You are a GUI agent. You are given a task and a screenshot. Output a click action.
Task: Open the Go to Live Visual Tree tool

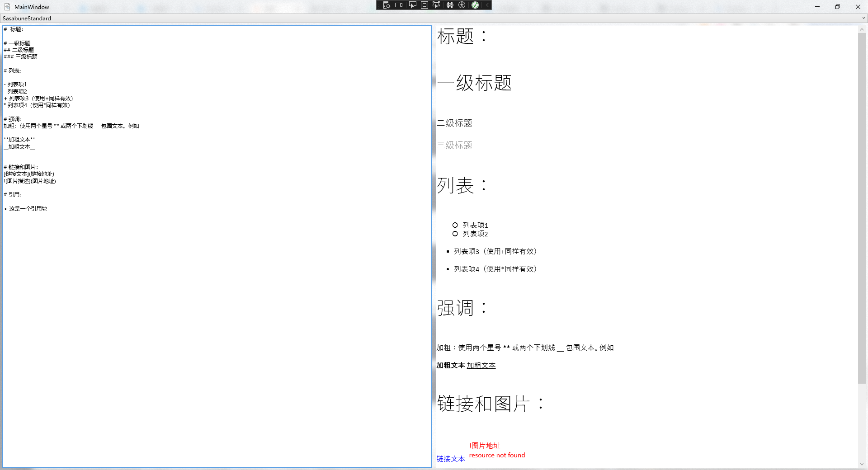click(387, 5)
